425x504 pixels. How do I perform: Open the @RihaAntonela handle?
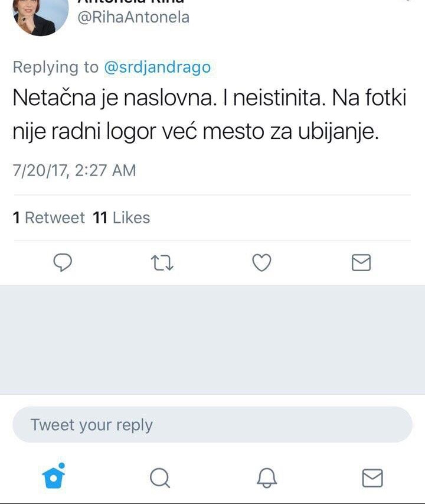coord(133,17)
